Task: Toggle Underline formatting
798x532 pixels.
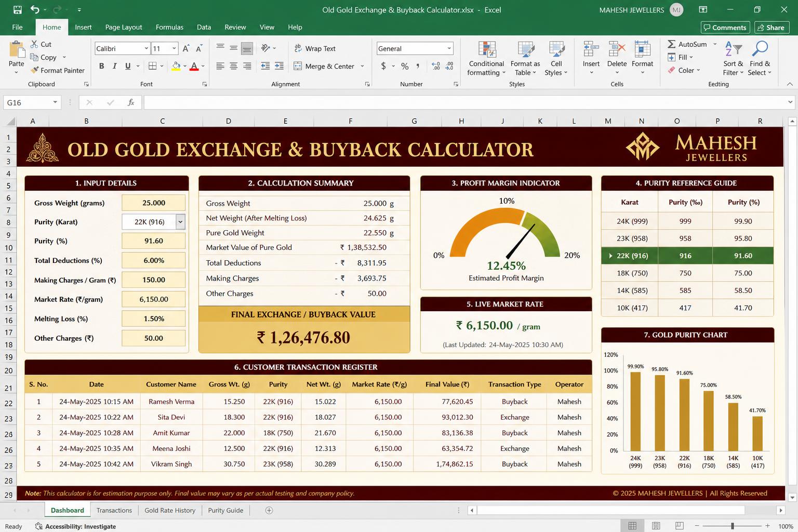Action: [x=128, y=66]
